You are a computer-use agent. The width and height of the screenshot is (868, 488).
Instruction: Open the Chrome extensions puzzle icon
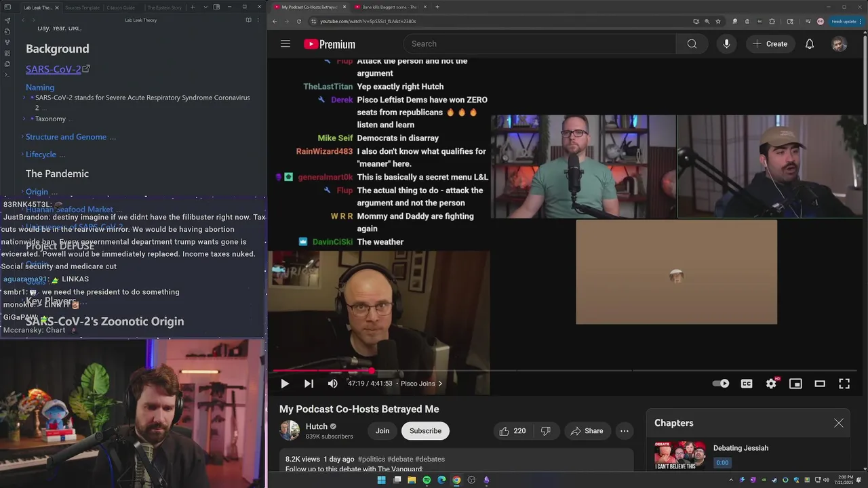pyautogui.click(x=772, y=21)
